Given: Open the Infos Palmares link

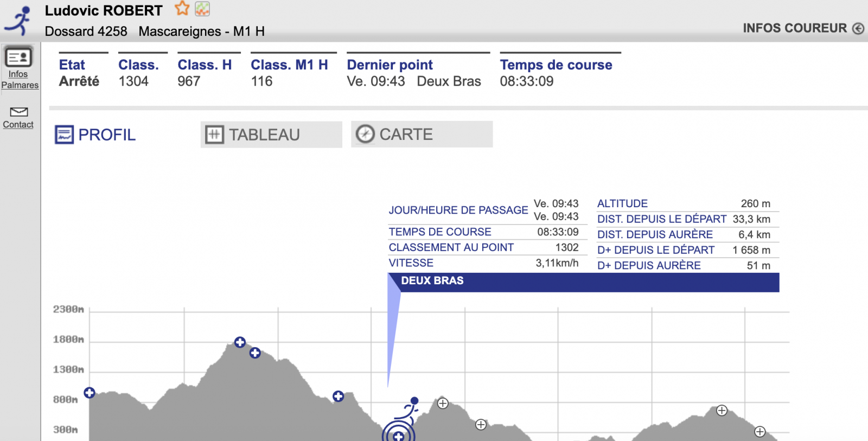Looking at the screenshot, I should pos(20,80).
